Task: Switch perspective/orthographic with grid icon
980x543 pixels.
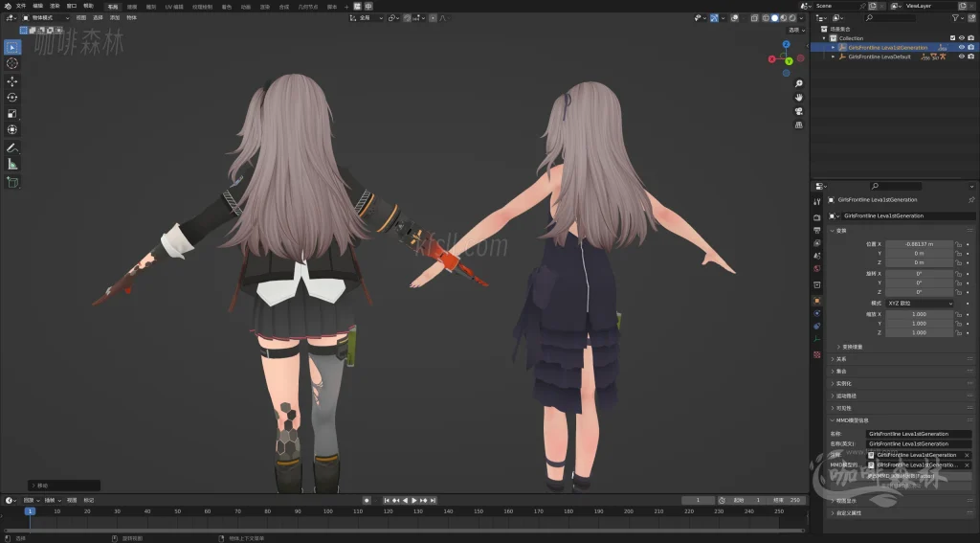Action: [799, 125]
